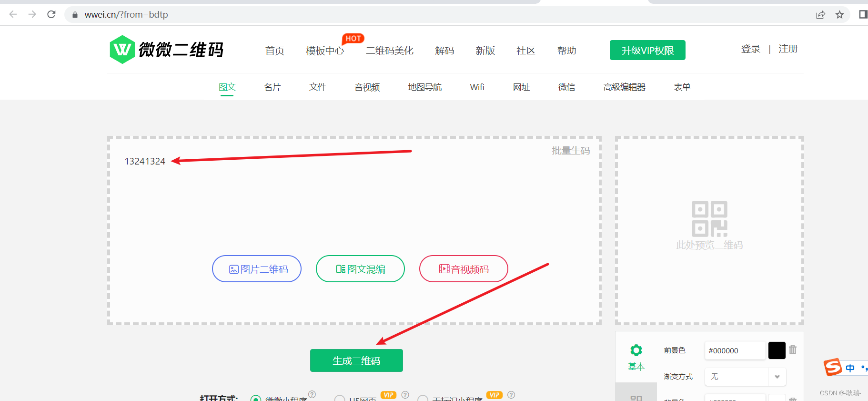Click the Sogou input method S icon
The height and width of the screenshot is (401, 868).
[833, 367]
